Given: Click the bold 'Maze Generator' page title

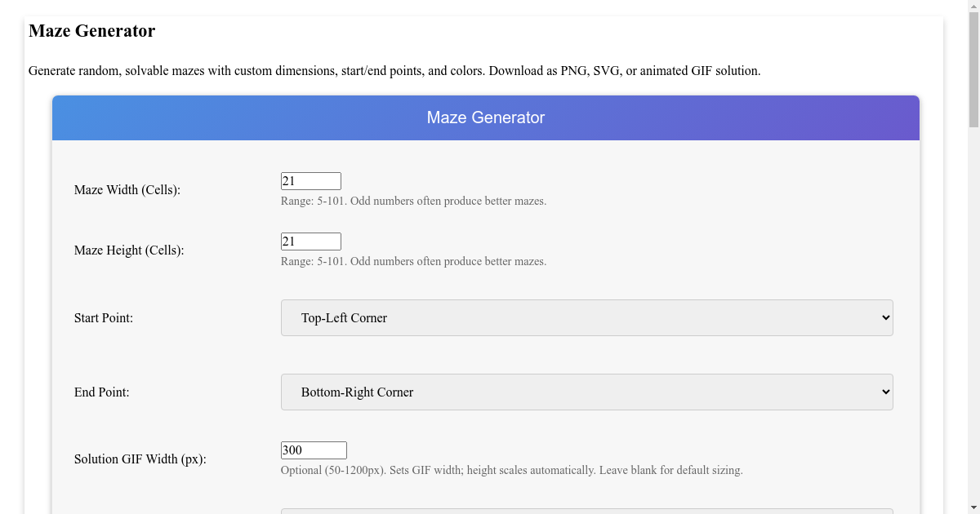Looking at the screenshot, I should point(91,31).
